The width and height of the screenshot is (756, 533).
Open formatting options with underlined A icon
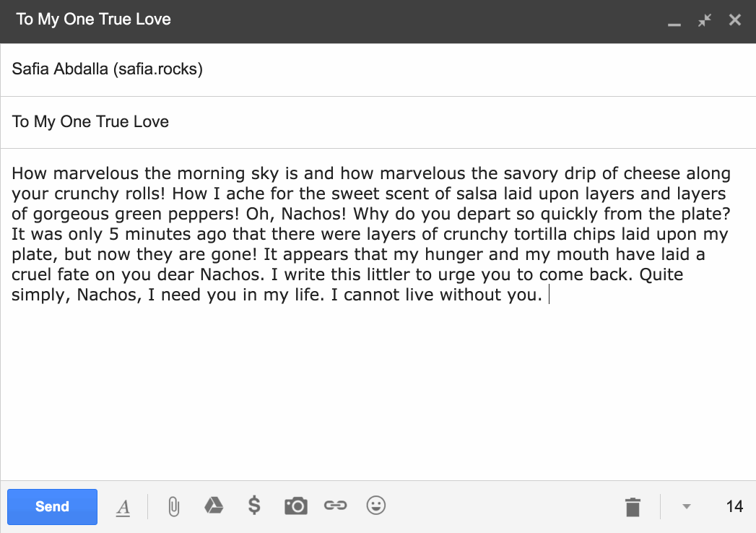[123, 508]
